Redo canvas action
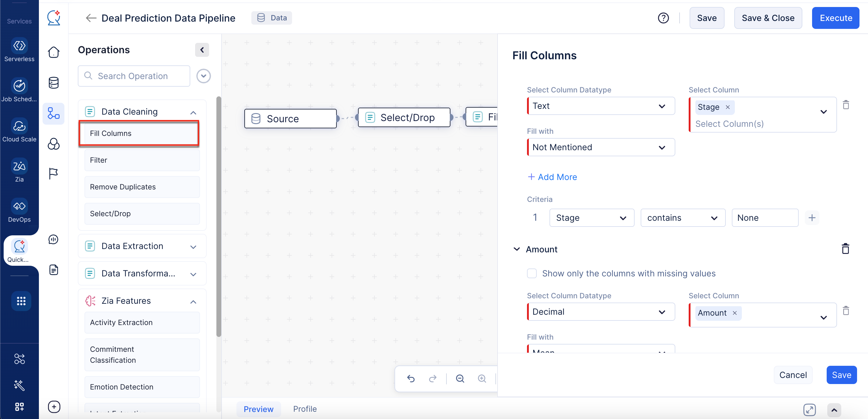Viewport: 868px width, 419px height. pyautogui.click(x=433, y=379)
